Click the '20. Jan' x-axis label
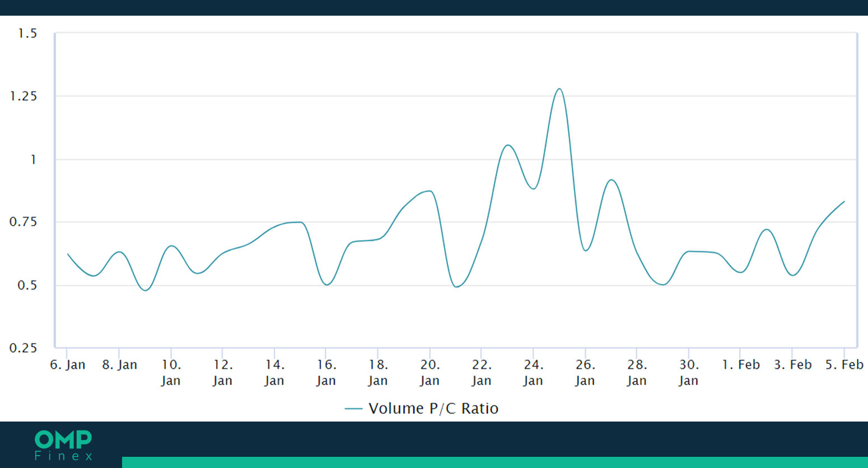The height and width of the screenshot is (468, 868). tap(430, 373)
